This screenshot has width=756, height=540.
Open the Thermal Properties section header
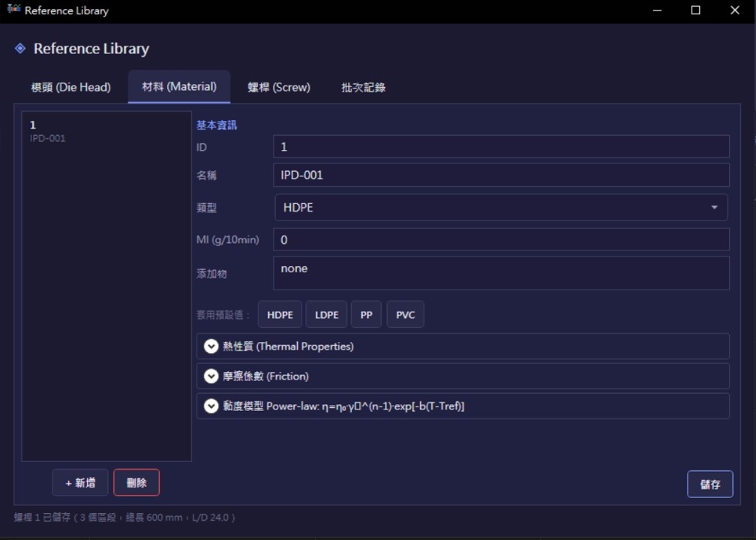pyautogui.click(x=462, y=346)
